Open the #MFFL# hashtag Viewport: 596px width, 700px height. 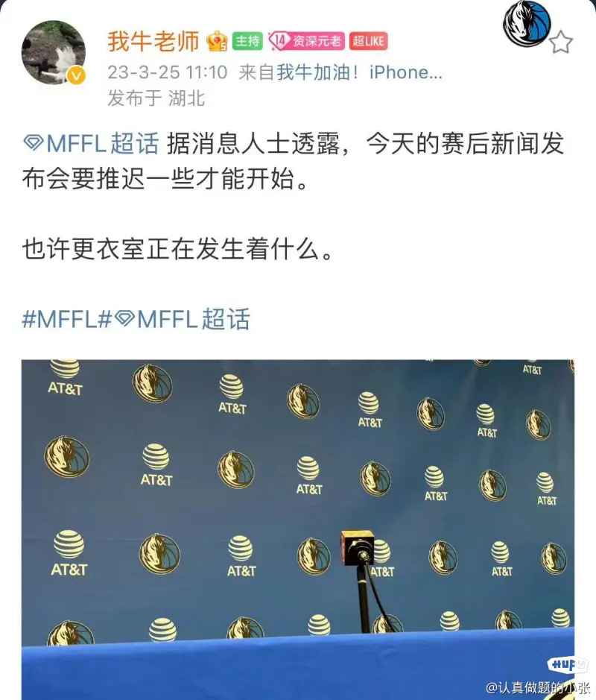[x=66, y=319]
